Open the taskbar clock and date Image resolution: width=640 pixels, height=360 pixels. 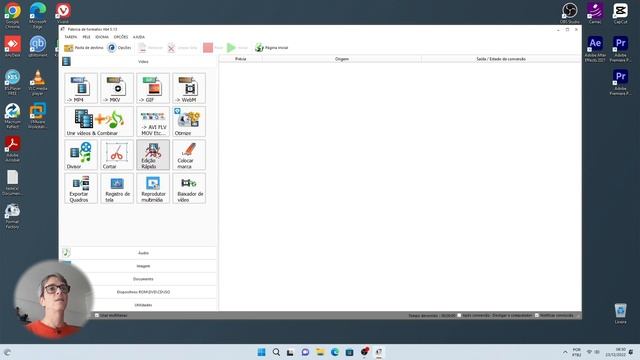click(x=615, y=352)
